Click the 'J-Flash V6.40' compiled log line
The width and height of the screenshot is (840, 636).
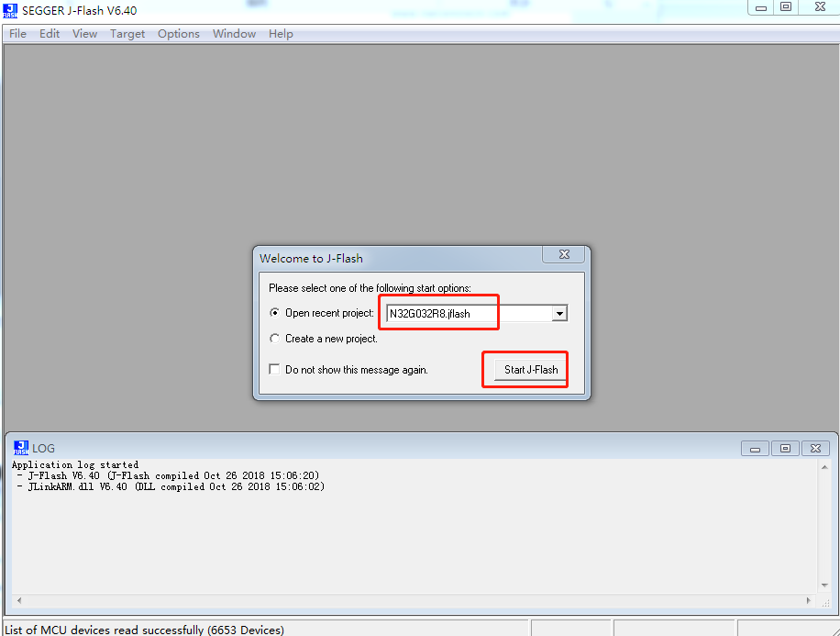click(173, 475)
